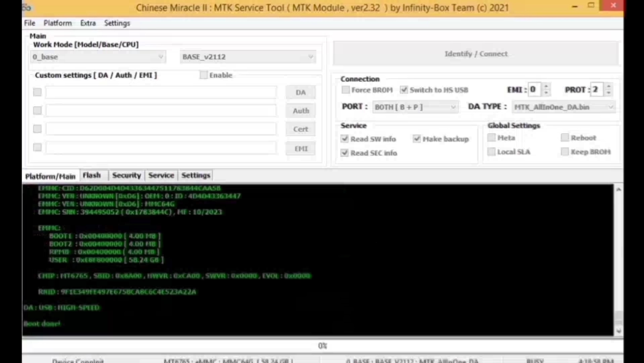Click into the Cert file path field

point(161,129)
